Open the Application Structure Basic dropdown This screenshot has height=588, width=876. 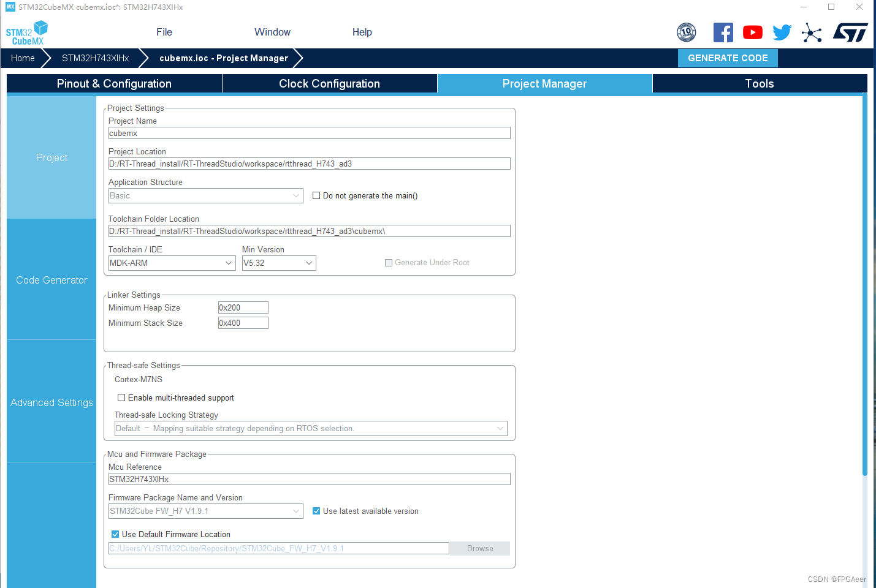point(206,195)
